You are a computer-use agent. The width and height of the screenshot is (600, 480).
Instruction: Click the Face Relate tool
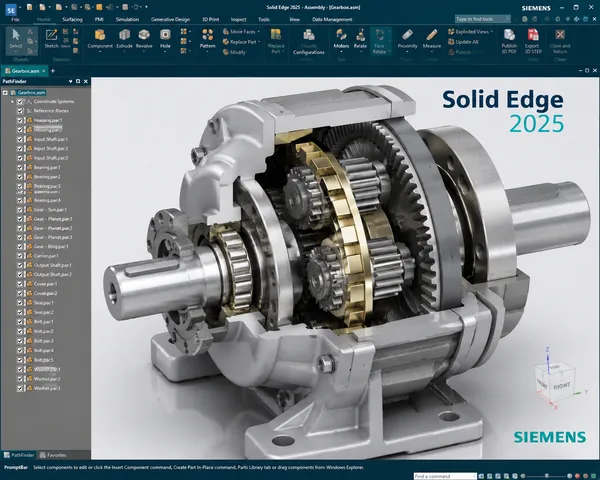(x=380, y=41)
